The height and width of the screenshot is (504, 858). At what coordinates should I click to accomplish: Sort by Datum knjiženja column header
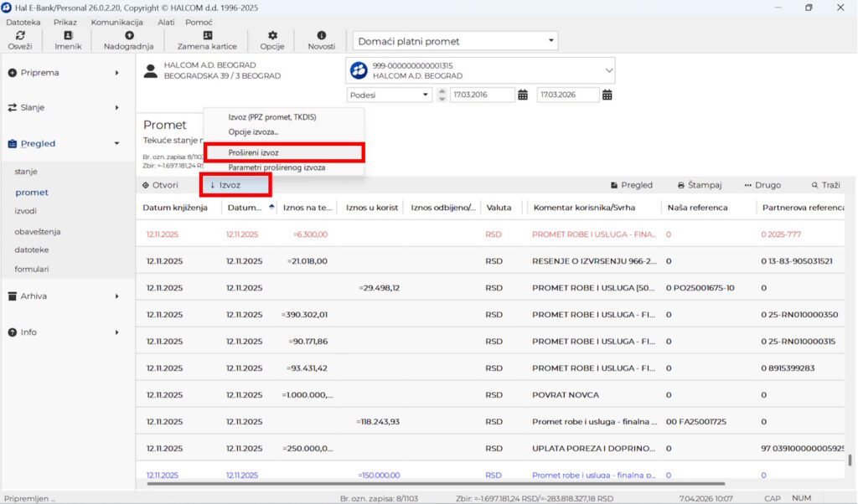[x=174, y=207]
